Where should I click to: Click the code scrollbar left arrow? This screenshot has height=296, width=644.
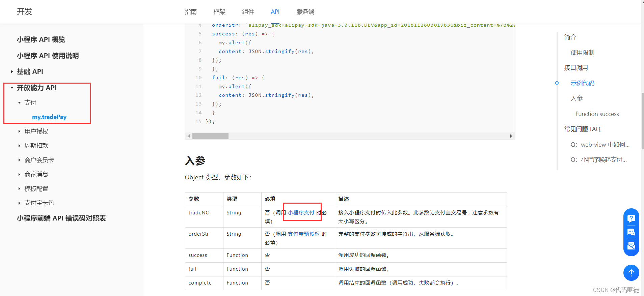coord(189,136)
